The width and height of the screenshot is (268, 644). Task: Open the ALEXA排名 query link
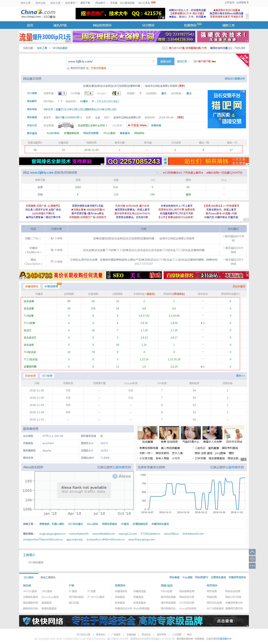(53, 133)
